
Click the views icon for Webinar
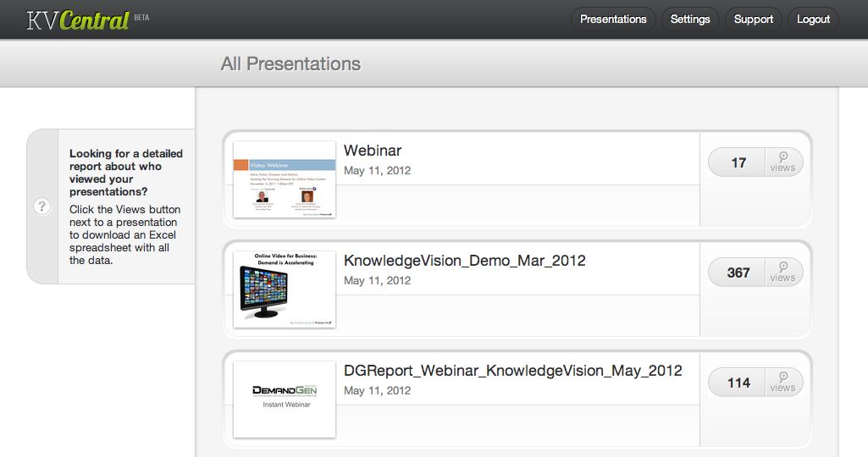pyautogui.click(x=782, y=162)
